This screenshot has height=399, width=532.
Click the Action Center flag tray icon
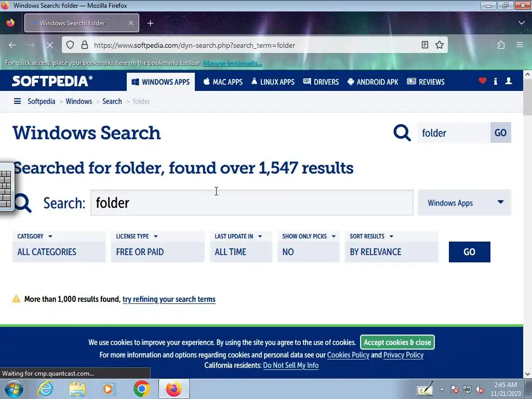(455, 390)
